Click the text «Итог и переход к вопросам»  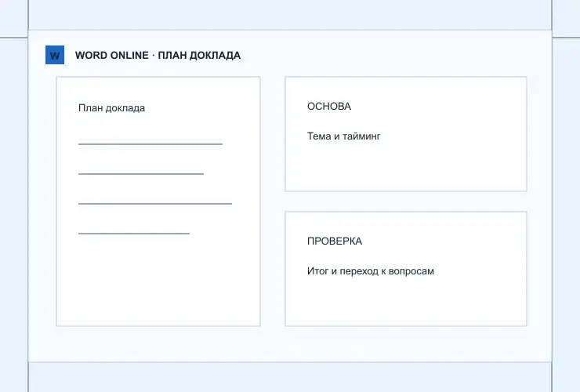tap(370, 271)
